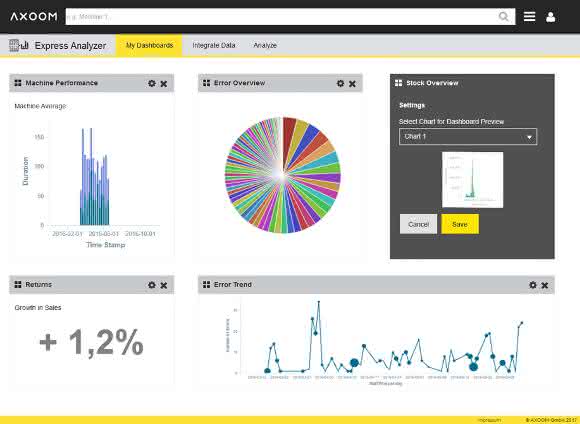580x424 pixels.
Task: Open the user profile icon
Action: (x=550, y=17)
